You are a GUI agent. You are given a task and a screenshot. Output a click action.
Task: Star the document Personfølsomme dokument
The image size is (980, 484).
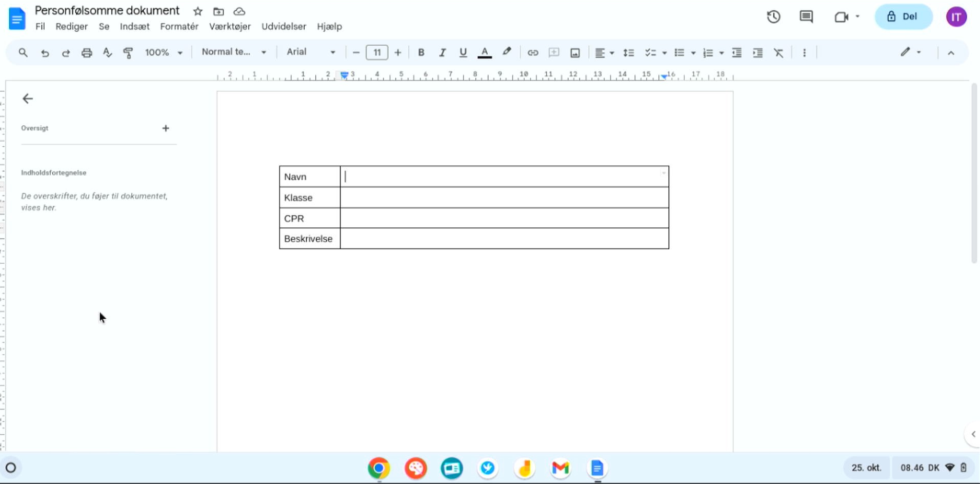pyautogui.click(x=198, y=11)
